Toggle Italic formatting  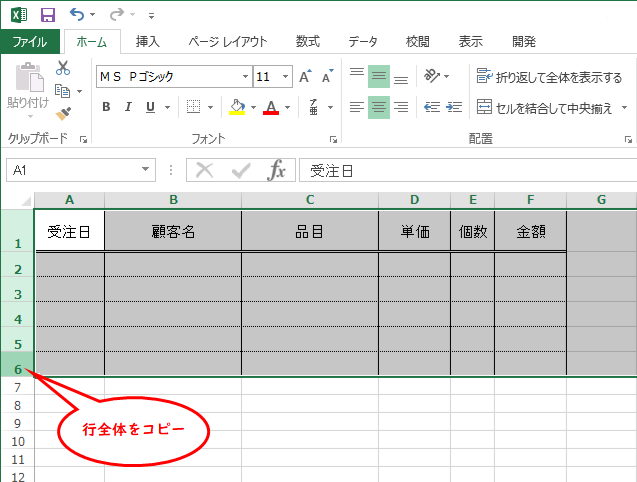(x=129, y=107)
